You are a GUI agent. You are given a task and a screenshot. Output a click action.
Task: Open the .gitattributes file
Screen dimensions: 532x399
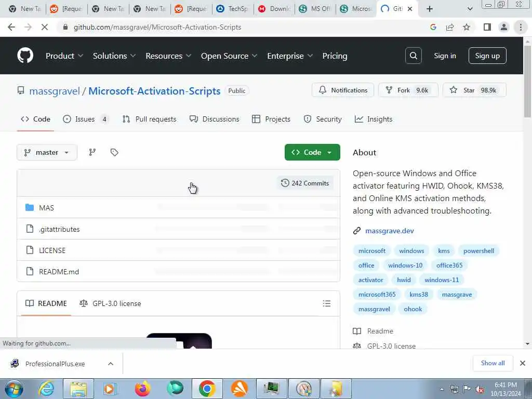coord(59,229)
